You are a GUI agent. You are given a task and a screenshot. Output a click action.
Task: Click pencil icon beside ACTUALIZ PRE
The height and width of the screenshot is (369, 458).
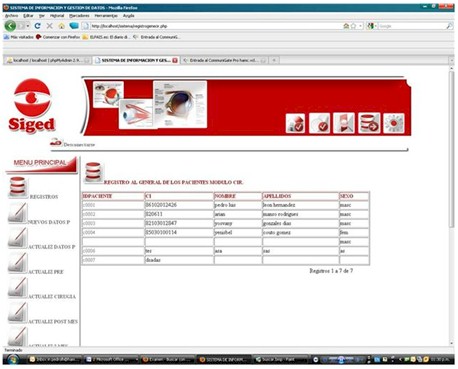pyautogui.click(x=17, y=263)
